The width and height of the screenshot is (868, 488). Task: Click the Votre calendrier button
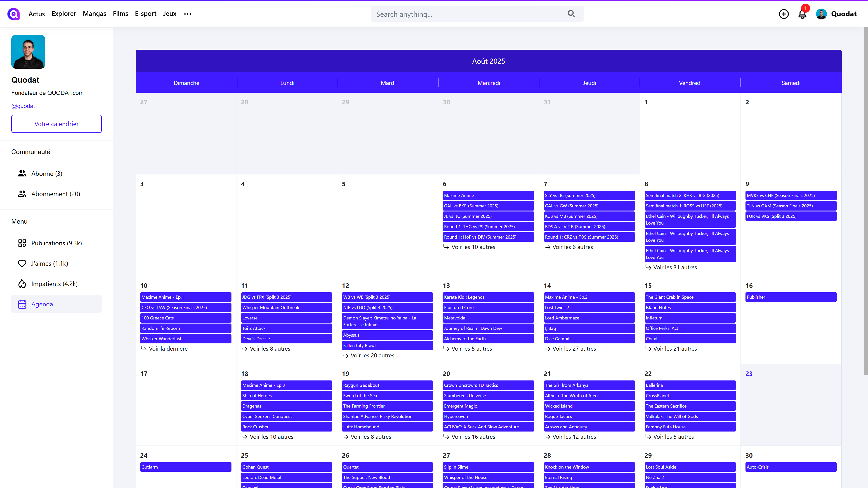[x=56, y=124]
